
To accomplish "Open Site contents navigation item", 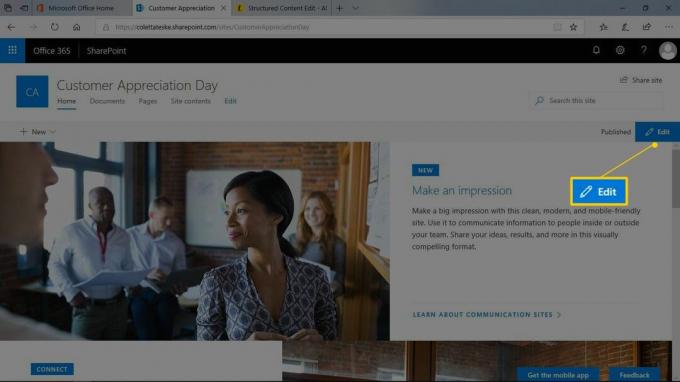I will pyautogui.click(x=190, y=101).
